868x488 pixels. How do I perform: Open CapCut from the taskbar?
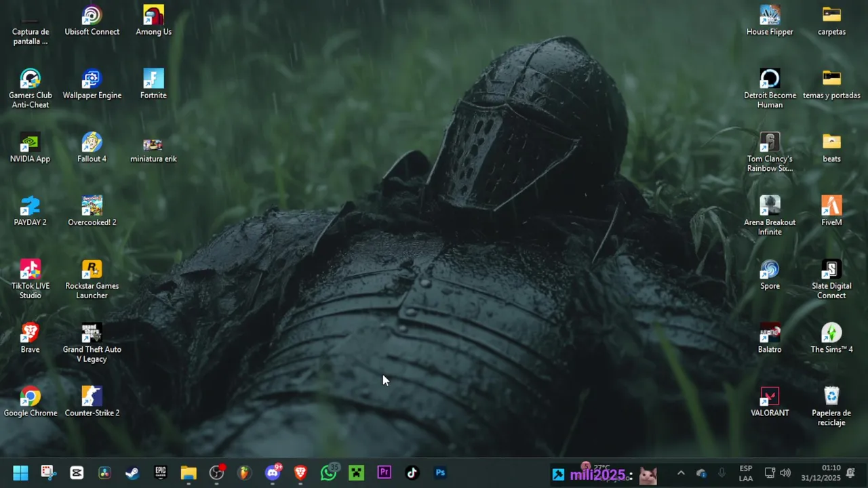pyautogui.click(x=77, y=473)
